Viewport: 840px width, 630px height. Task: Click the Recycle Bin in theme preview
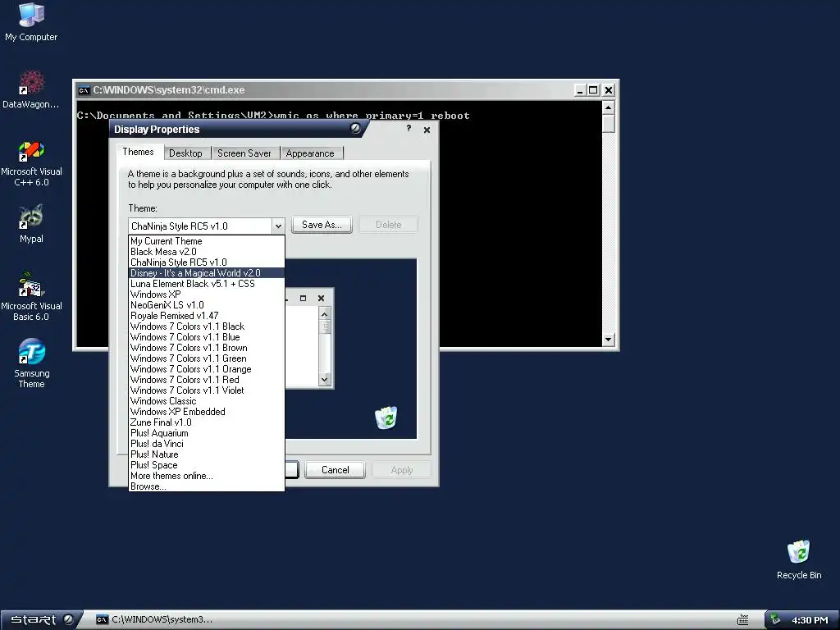coord(386,418)
